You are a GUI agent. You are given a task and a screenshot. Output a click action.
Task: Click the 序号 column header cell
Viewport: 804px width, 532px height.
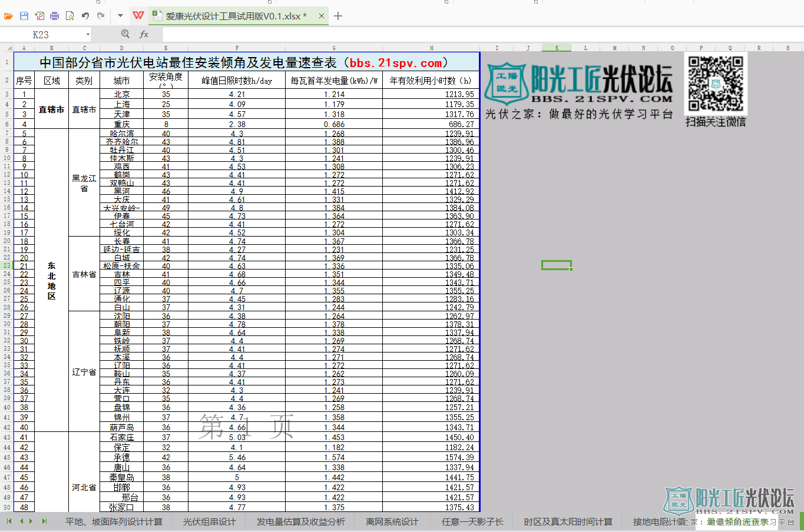tap(24, 80)
